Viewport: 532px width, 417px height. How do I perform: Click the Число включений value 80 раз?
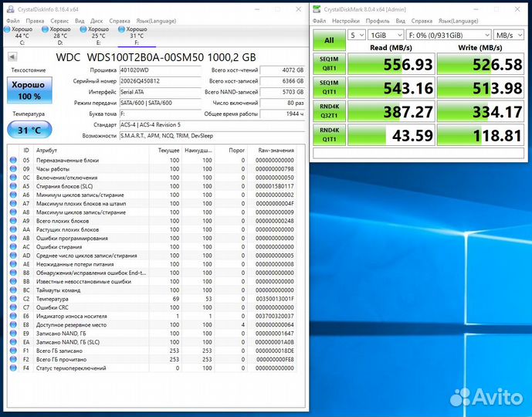tap(283, 103)
